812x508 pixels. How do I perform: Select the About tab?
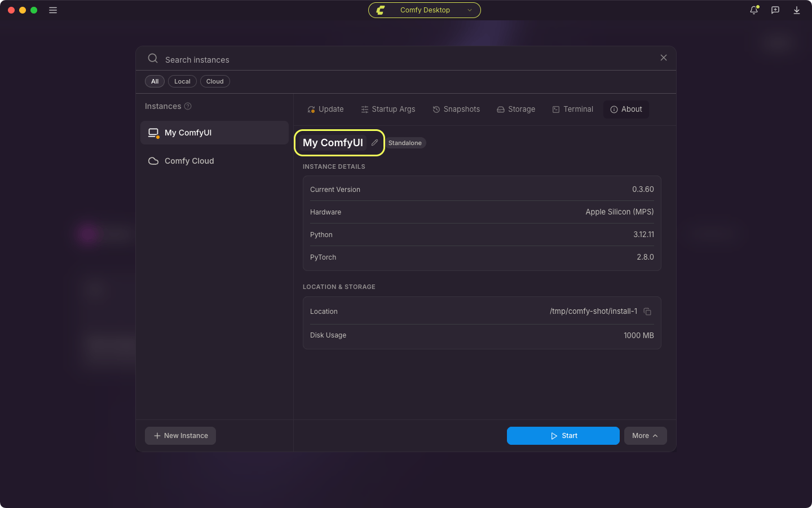pyautogui.click(x=626, y=110)
